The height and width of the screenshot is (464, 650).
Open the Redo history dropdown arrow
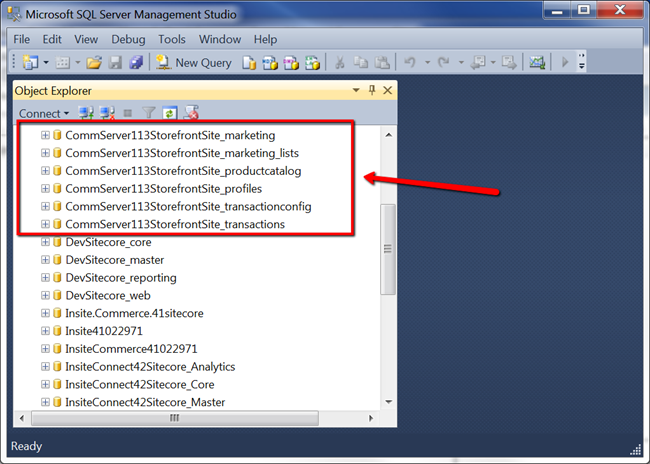tap(461, 63)
